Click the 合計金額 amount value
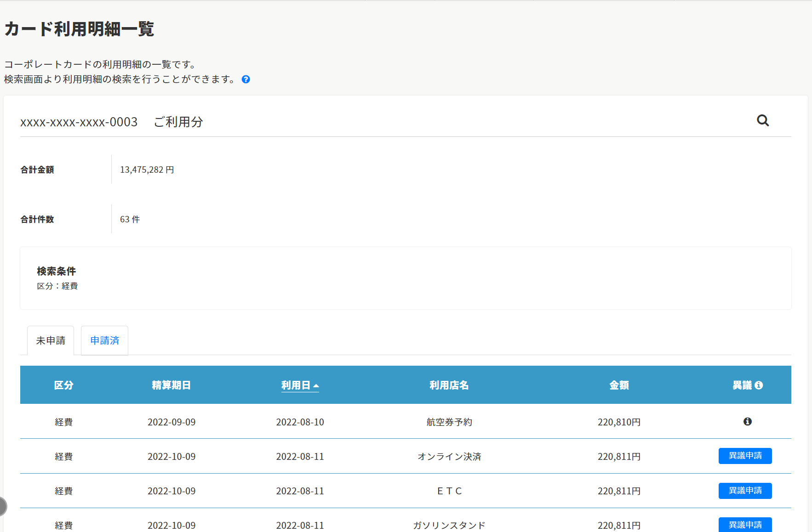Image resolution: width=812 pixels, height=532 pixels. point(147,169)
